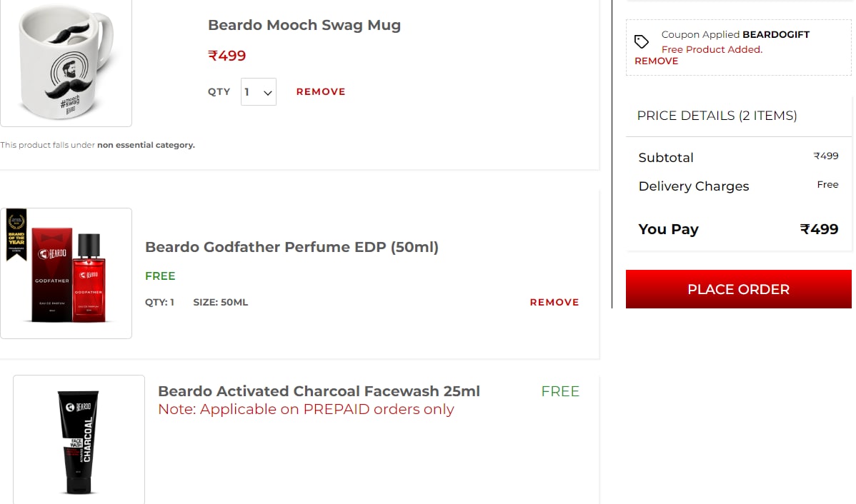Image resolution: width=856 pixels, height=504 pixels.
Task: Remove the Godfather Perfume from cart
Action: (x=554, y=302)
